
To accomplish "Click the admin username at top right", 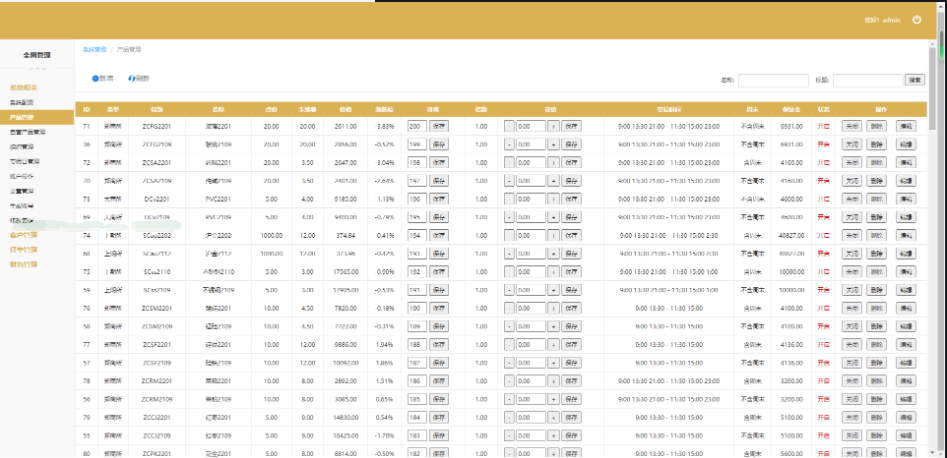I will coord(891,20).
